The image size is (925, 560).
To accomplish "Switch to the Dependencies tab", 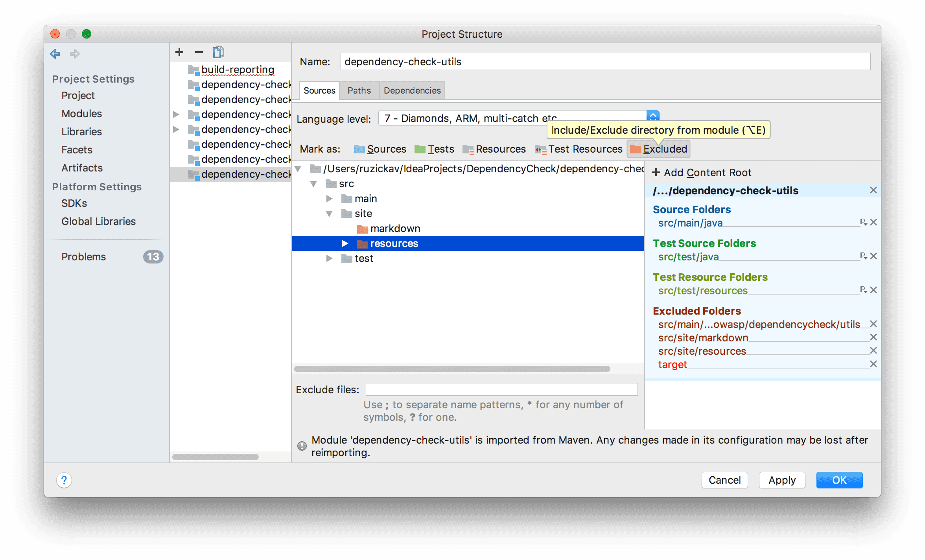I will [x=412, y=90].
